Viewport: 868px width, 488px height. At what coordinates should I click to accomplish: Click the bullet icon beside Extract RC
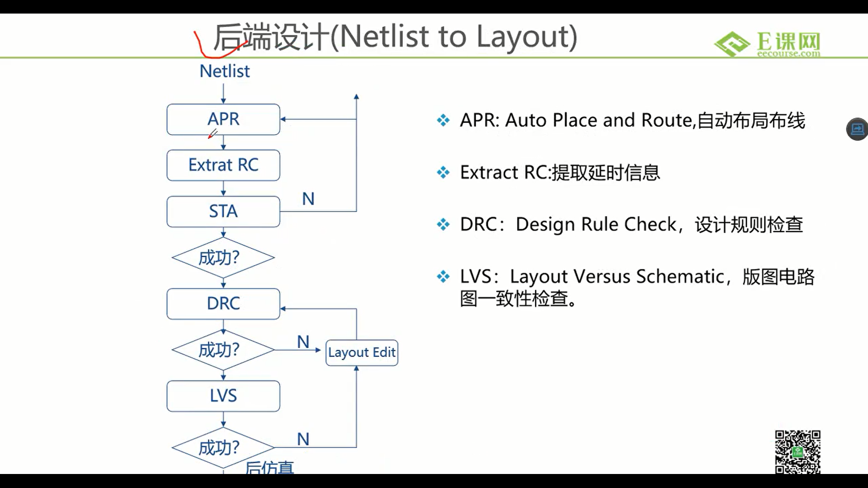click(x=443, y=173)
